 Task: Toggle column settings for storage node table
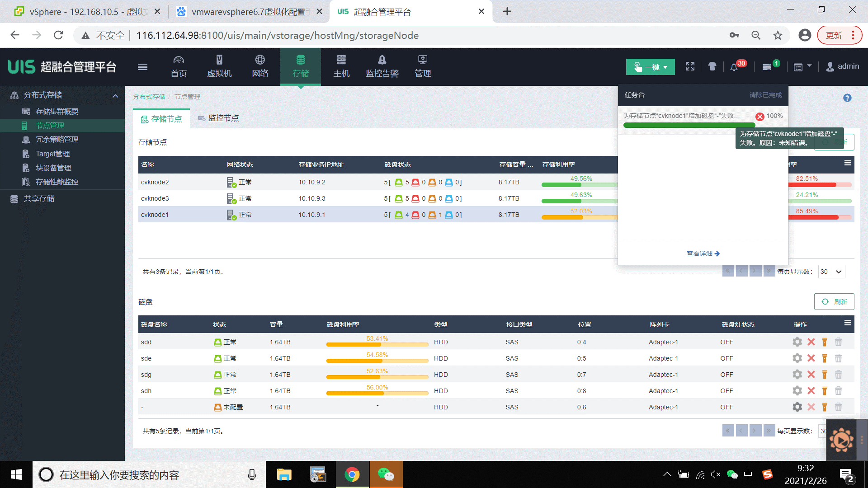[847, 163]
